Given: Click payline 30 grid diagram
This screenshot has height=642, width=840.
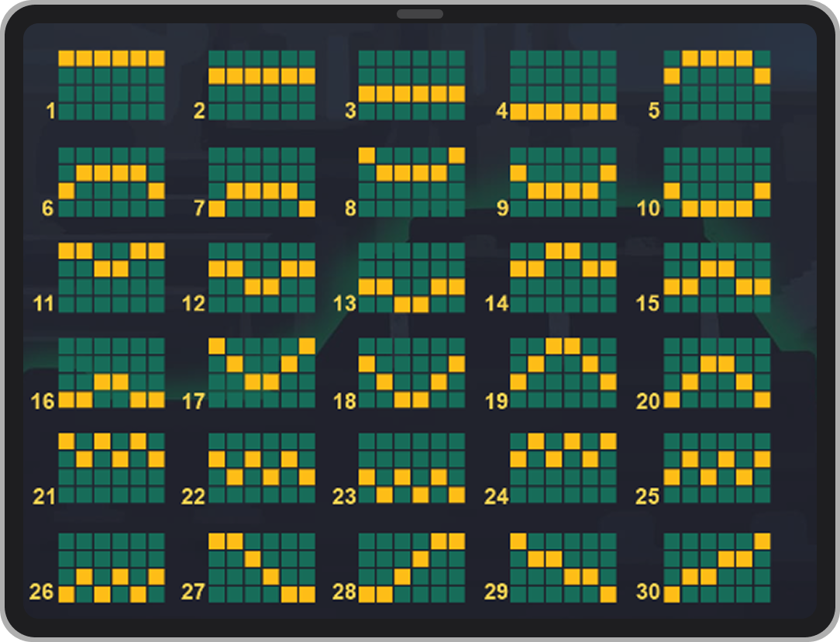Looking at the screenshot, I should point(717,568).
